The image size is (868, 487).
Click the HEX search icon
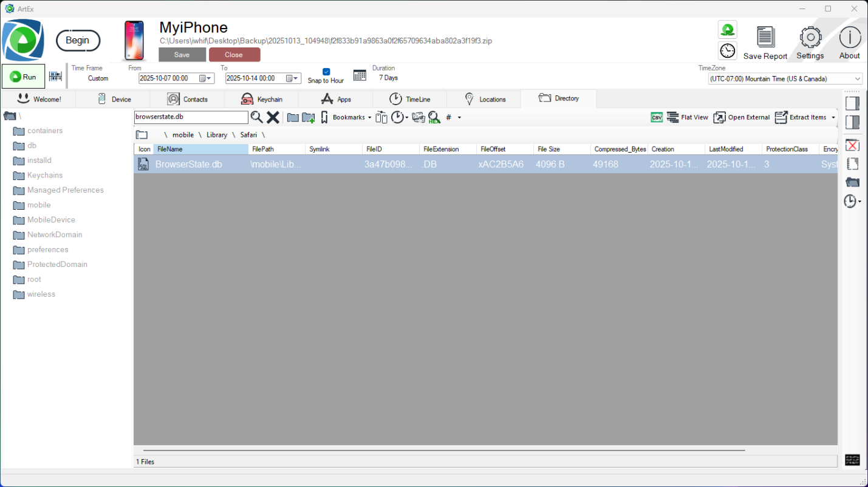tap(434, 117)
